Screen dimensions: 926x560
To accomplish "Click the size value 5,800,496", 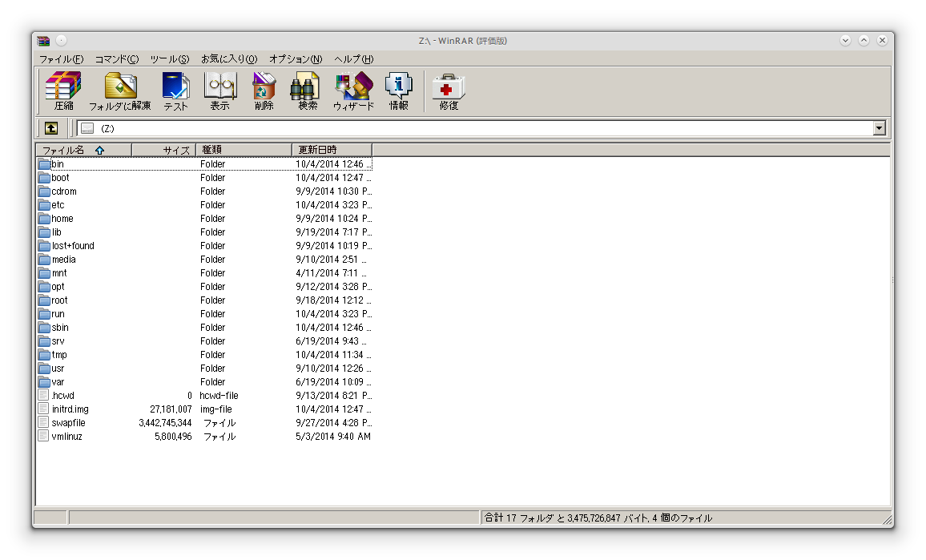I will [x=173, y=436].
